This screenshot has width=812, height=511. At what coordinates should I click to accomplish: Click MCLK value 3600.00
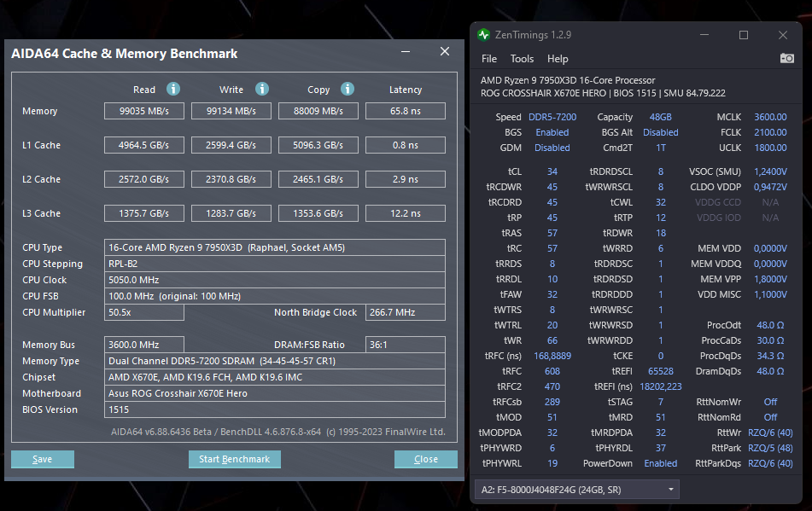(770, 118)
